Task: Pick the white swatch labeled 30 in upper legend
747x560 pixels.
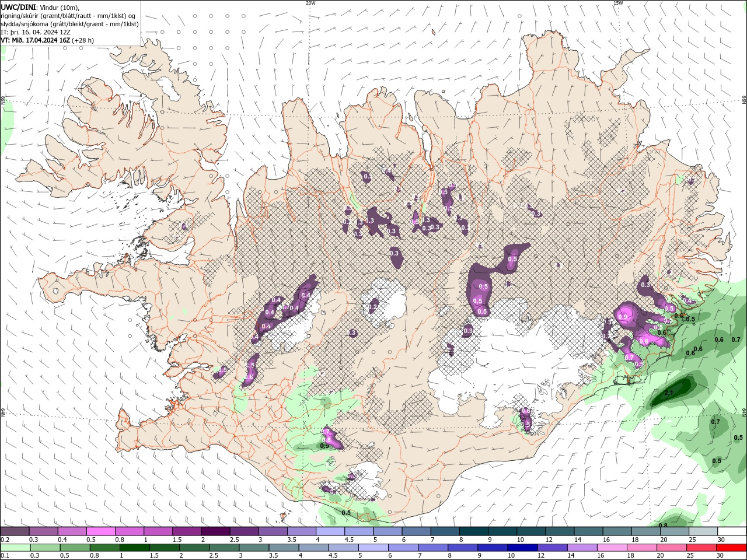Action: tap(732, 531)
